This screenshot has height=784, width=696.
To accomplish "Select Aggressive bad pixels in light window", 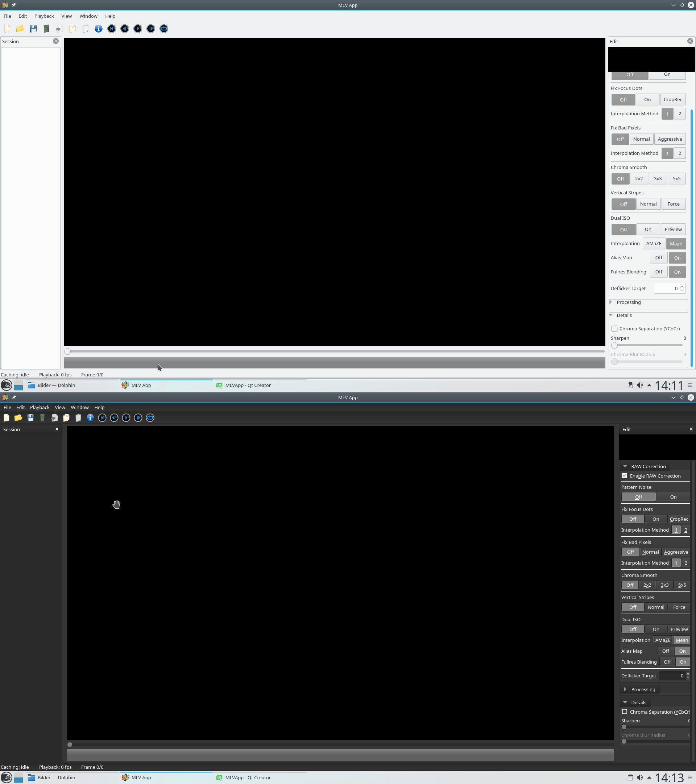I will (x=670, y=139).
